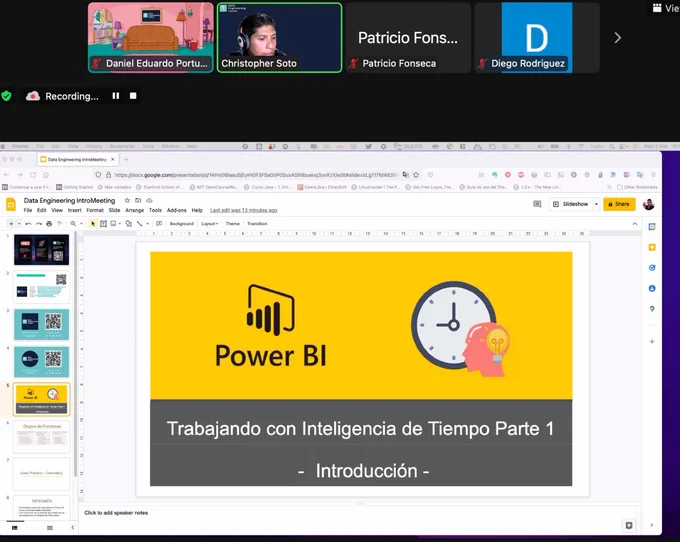Select Daniel Eduardo's participant tile
680x542 pixels.
point(150,37)
